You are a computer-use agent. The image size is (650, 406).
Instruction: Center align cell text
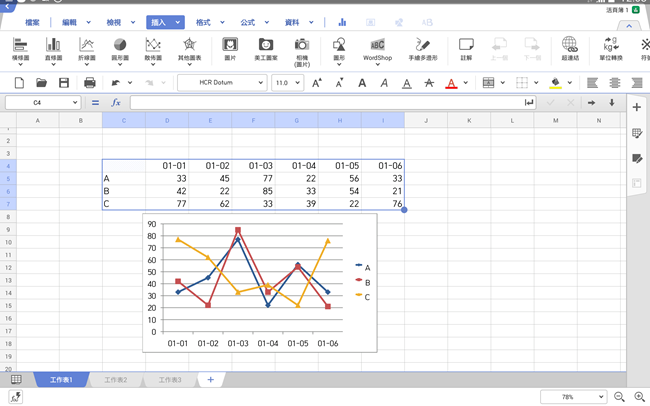click(x=615, y=83)
